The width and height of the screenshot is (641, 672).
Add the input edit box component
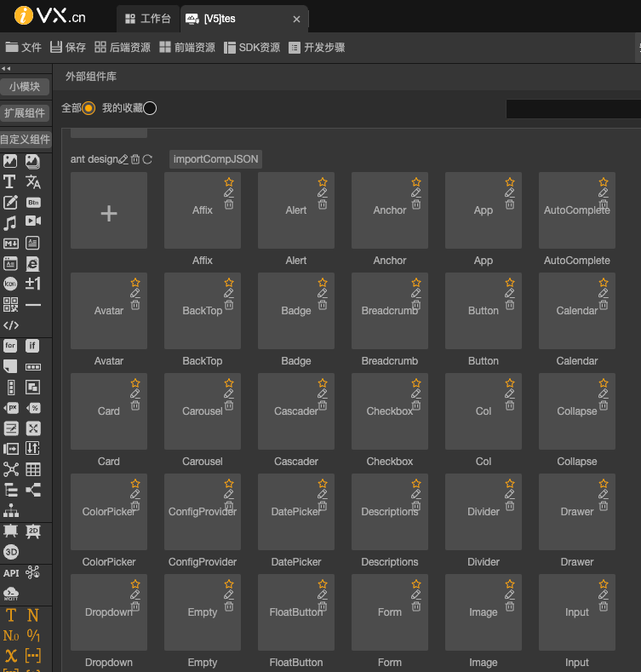10,202
